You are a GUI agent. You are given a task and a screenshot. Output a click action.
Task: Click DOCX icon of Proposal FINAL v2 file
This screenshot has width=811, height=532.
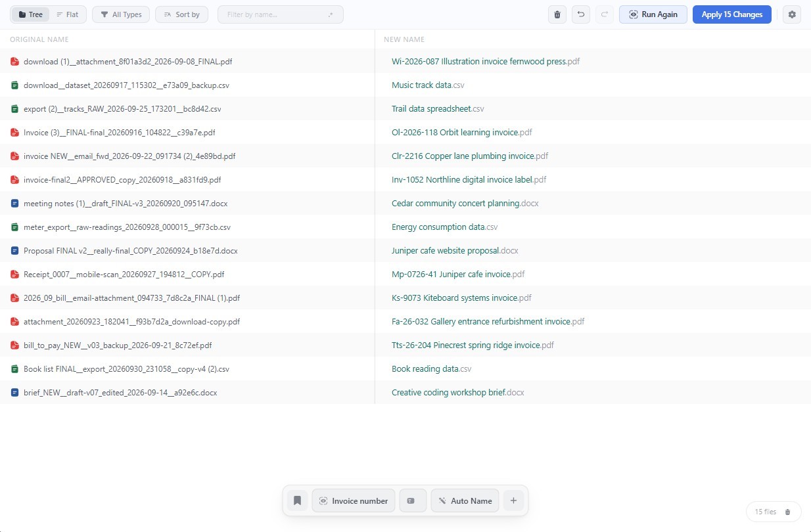pos(14,251)
